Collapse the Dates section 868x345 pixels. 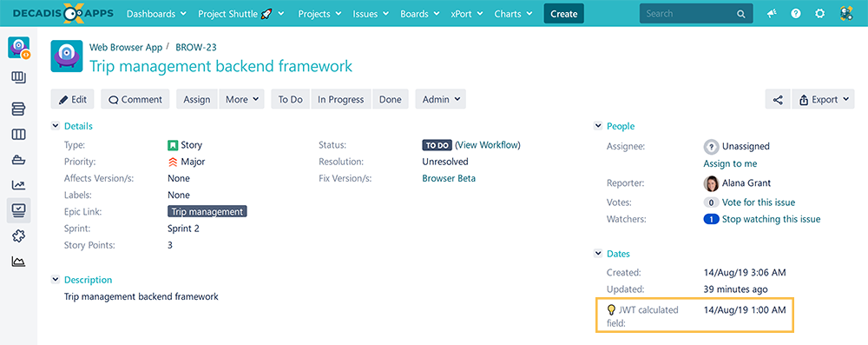click(x=598, y=254)
